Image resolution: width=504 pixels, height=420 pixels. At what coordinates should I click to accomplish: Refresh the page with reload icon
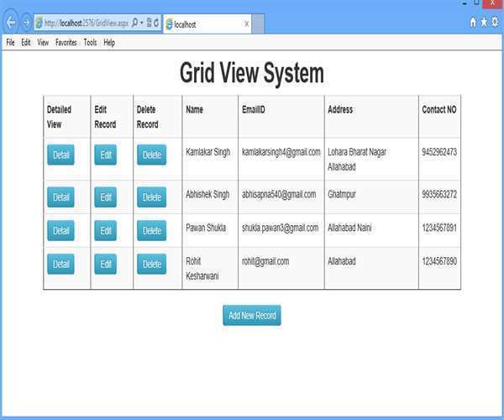[156, 24]
